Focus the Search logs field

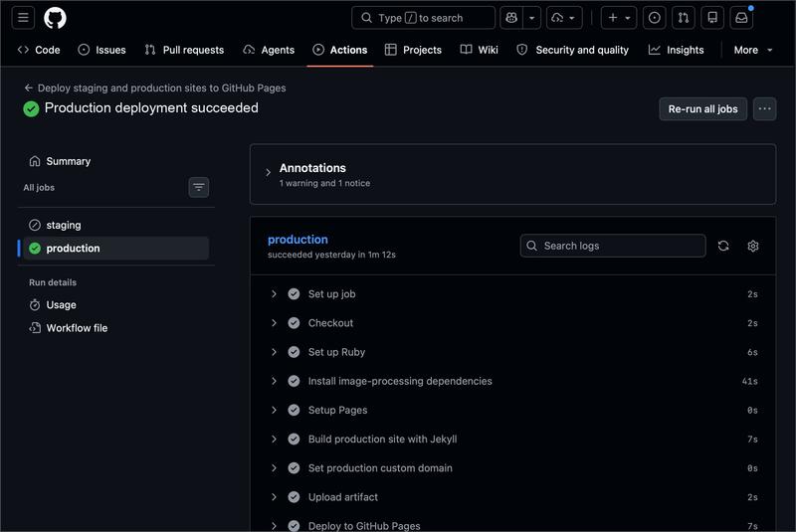[613, 246]
